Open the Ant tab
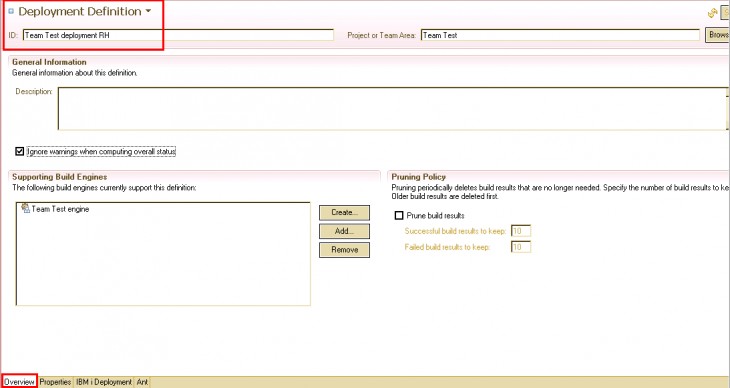The height and width of the screenshot is (388, 730). pyautogui.click(x=142, y=382)
